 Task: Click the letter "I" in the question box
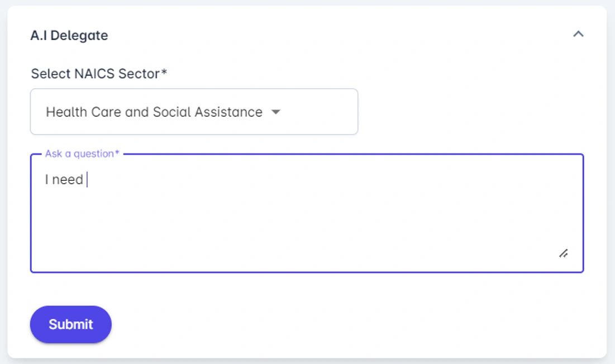pyautogui.click(x=46, y=180)
